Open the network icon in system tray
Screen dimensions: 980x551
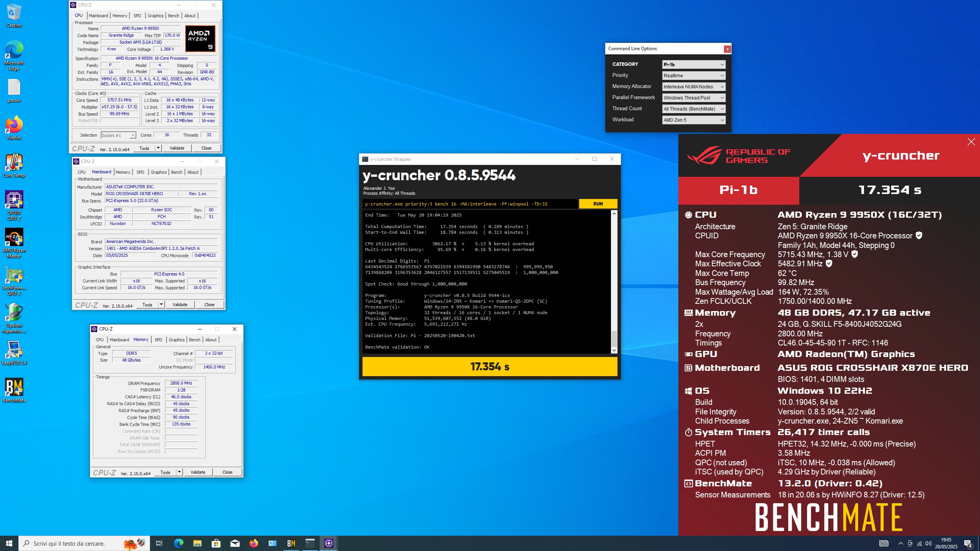[x=919, y=543]
